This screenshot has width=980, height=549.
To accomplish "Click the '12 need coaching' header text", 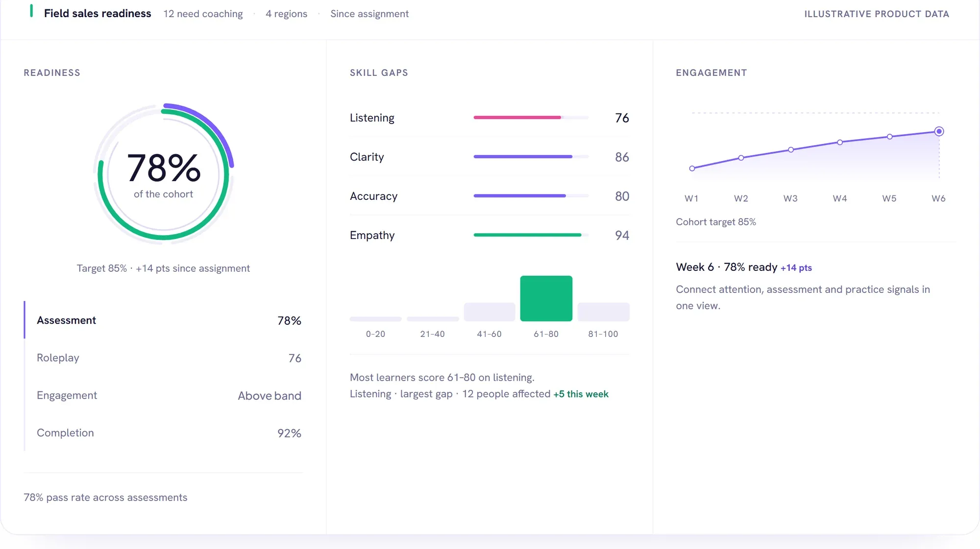I will click(203, 14).
